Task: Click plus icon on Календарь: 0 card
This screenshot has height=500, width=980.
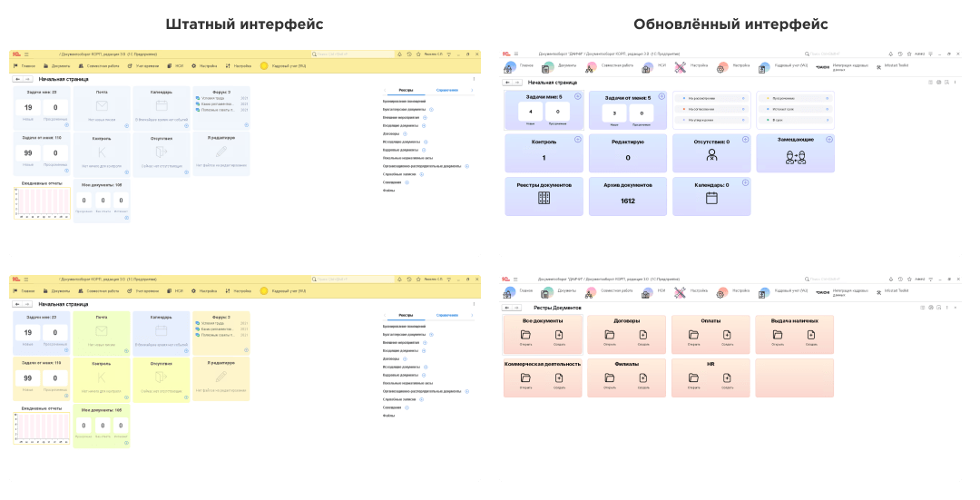Action: [745, 182]
